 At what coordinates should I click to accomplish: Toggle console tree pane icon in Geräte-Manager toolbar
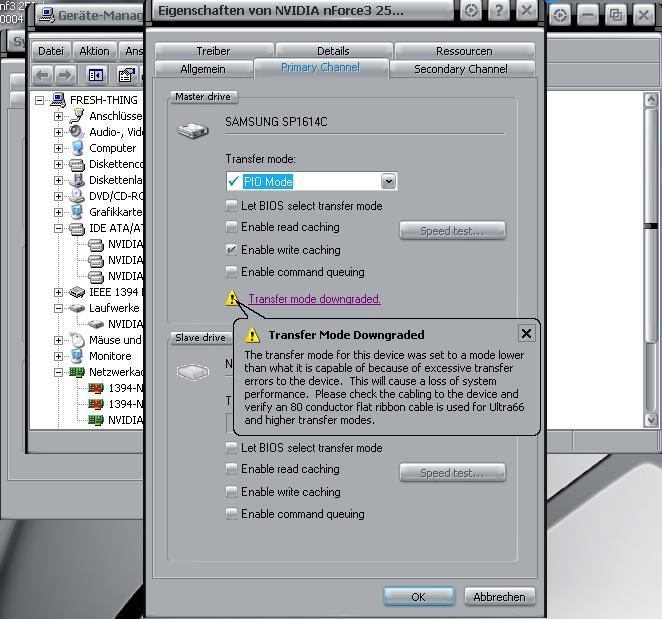[x=96, y=76]
